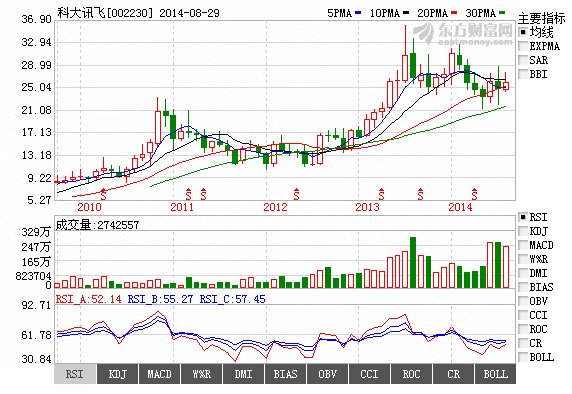Open the OBV bottom tab
Image resolution: width=572 pixels, height=394 pixels.
tap(327, 374)
